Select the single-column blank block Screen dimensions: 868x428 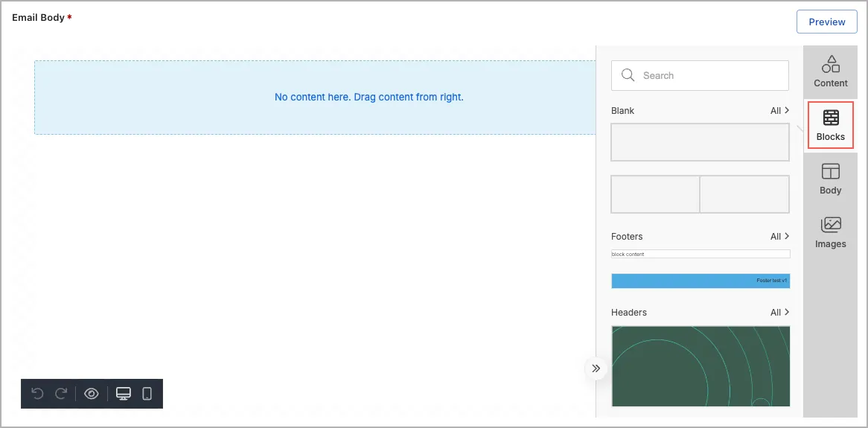[700, 142]
